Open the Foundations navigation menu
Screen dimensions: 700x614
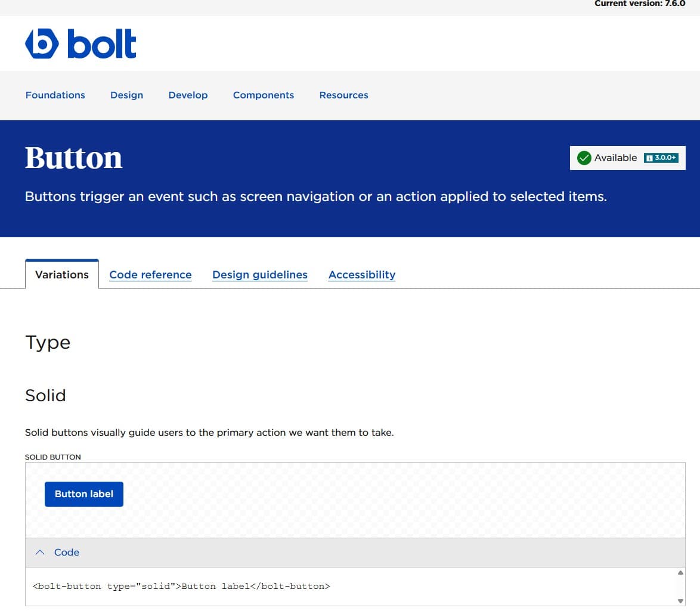point(55,95)
